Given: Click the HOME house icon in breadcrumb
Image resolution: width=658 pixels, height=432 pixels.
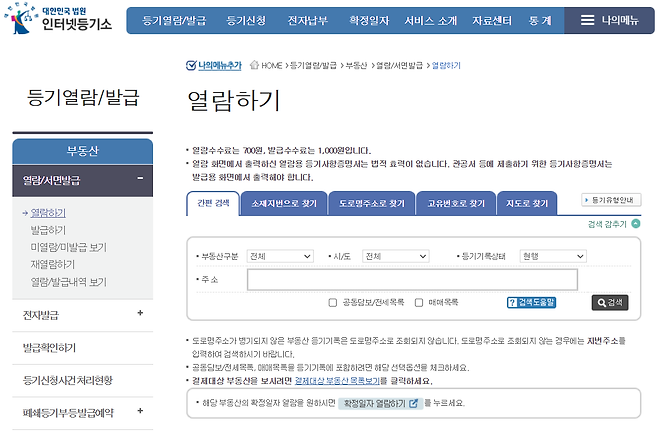Looking at the screenshot, I should coord(254,65).
